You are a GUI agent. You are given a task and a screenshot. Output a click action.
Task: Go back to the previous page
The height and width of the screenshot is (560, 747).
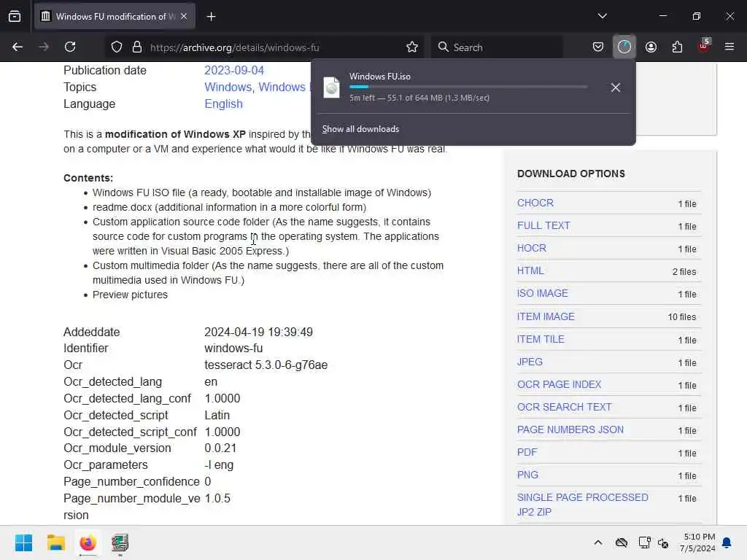[18, 47]
